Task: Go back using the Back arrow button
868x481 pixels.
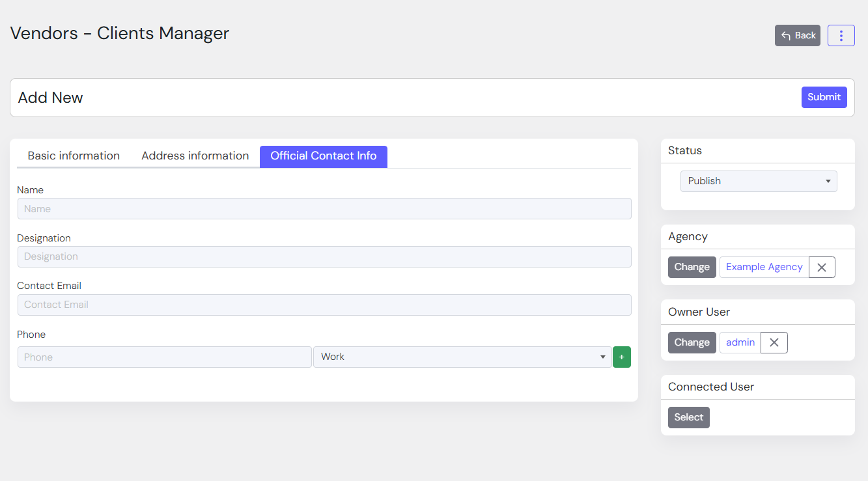Action: tap(797, 36)
